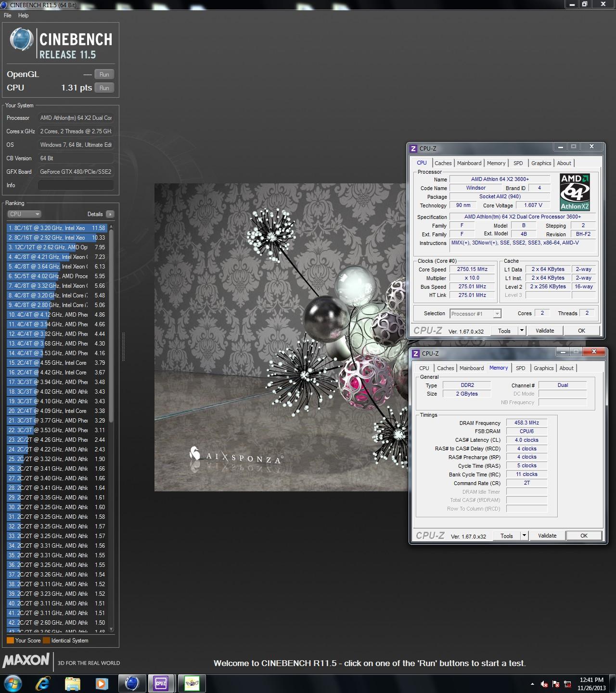Click the ranking scrollbar up arrow

[111, 226]
